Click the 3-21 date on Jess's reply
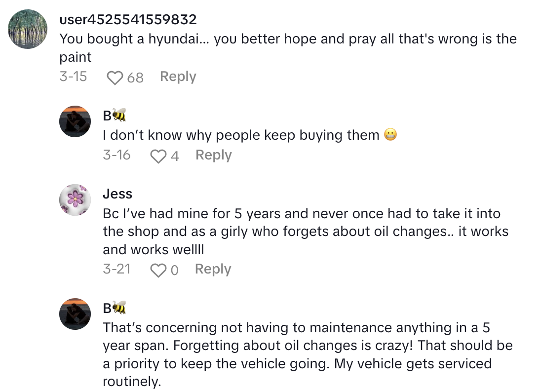The image size is (540, 392). pos(116,270)
